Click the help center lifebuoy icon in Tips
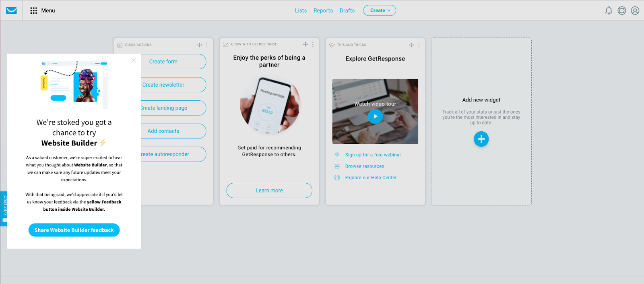This screenshot has width=644, height=284. (x=337, y=178)
